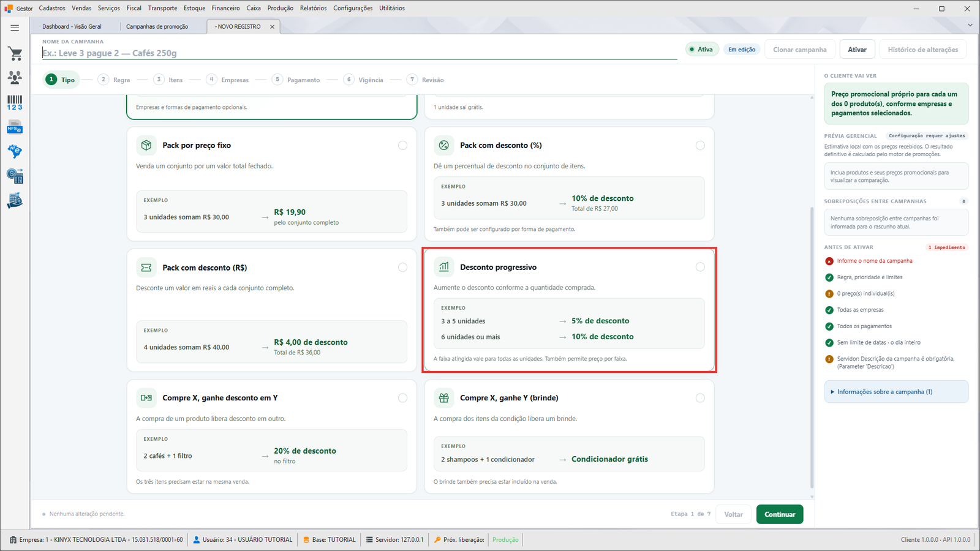This screenshot has width=980, height=551.
Task: Select Desconto progressivo radio button
Action: 700,267
